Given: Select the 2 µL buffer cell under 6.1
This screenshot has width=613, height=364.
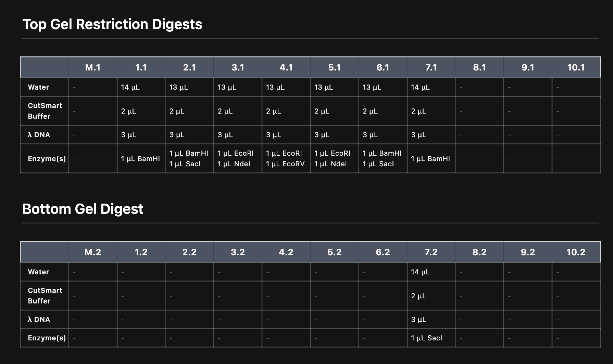Looking at the screenshot, I should [370, 111].
